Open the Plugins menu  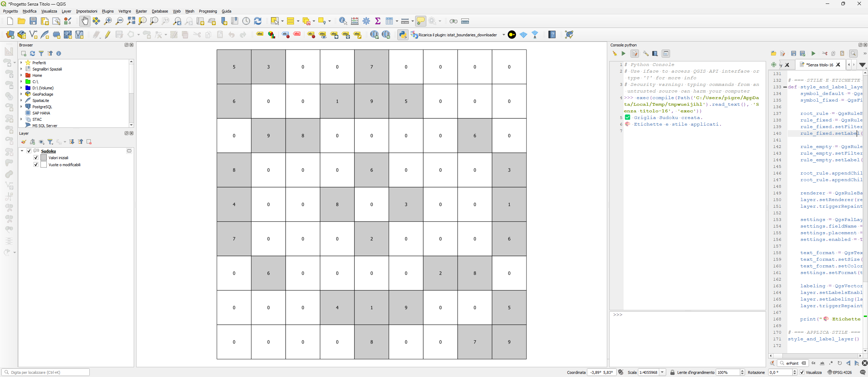click(x=108, y=11)
